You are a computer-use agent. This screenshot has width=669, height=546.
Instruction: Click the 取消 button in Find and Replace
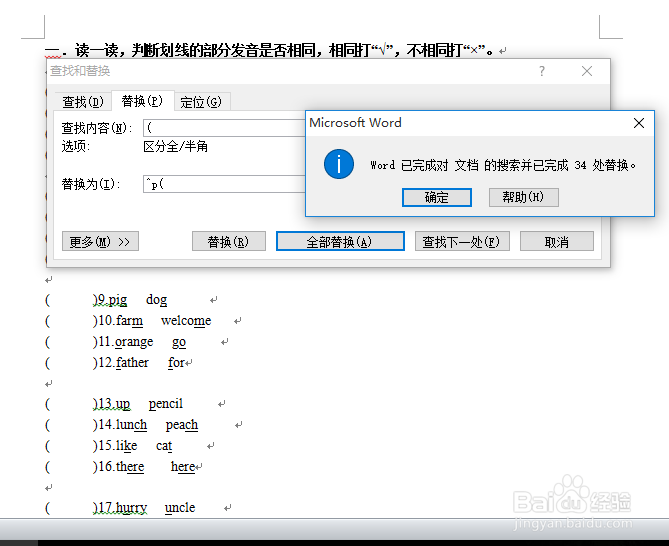click(556, 241)
